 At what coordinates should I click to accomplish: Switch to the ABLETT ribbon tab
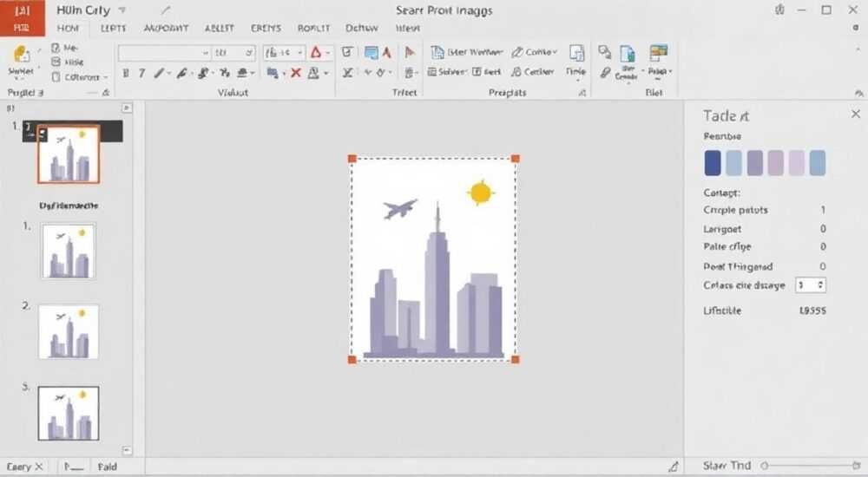tap(220, 29)
